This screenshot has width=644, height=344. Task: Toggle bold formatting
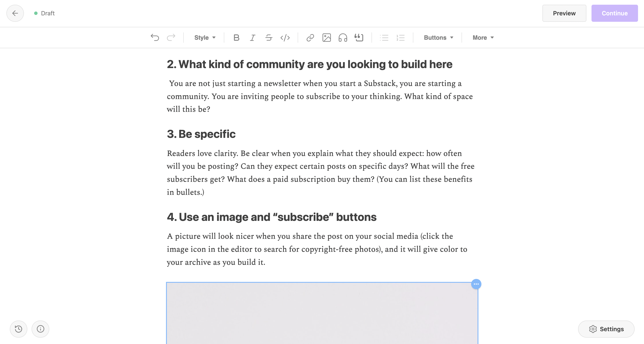point(236,38)
